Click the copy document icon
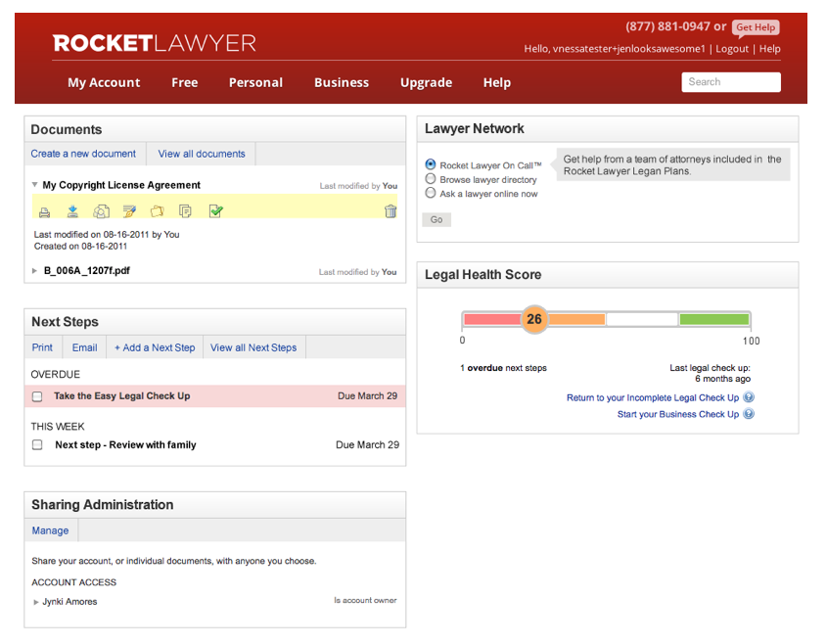 click(185, 211)
